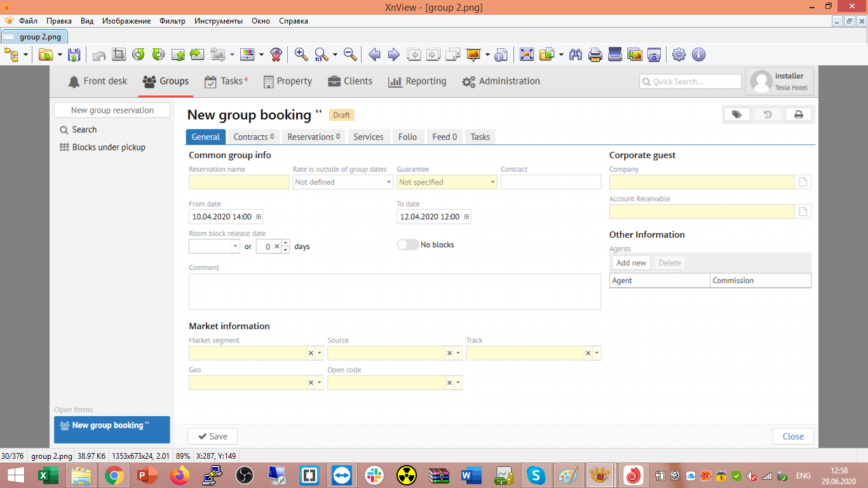The width and height of the screenshot is (868, 488).
Task: Increase days with the stepper up arrow
Action: click(x=286, y=243)
